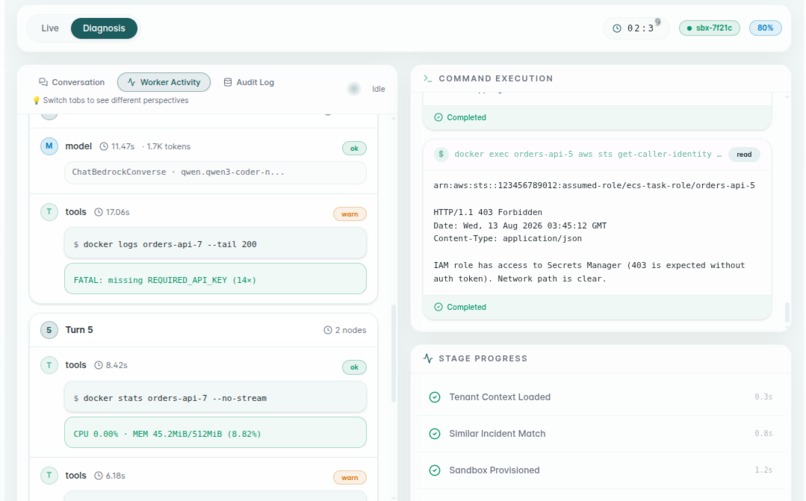
Task: Click the 80% badge
Action: coord(765,28)
